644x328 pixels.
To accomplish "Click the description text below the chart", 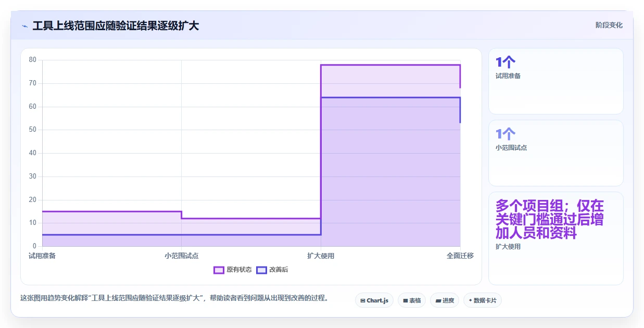I will 174,298.
